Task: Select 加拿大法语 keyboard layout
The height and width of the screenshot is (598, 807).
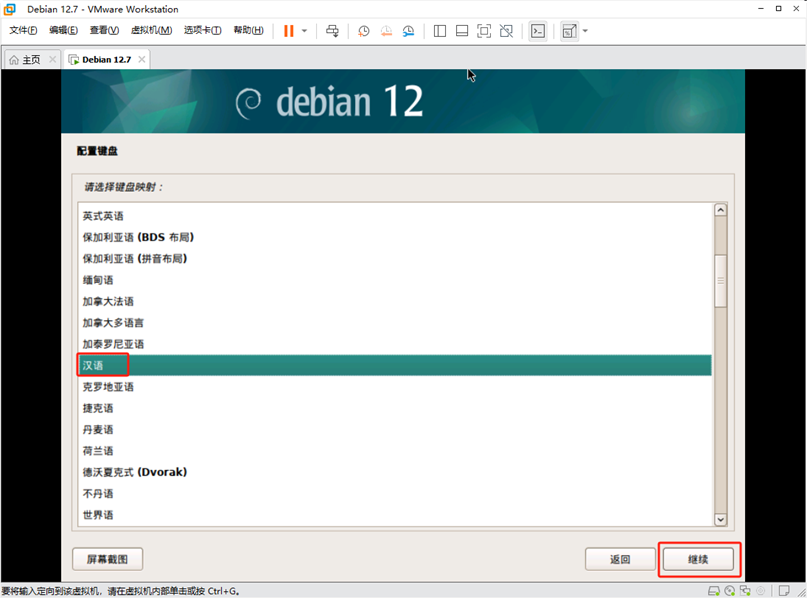Action: point(395,302)
